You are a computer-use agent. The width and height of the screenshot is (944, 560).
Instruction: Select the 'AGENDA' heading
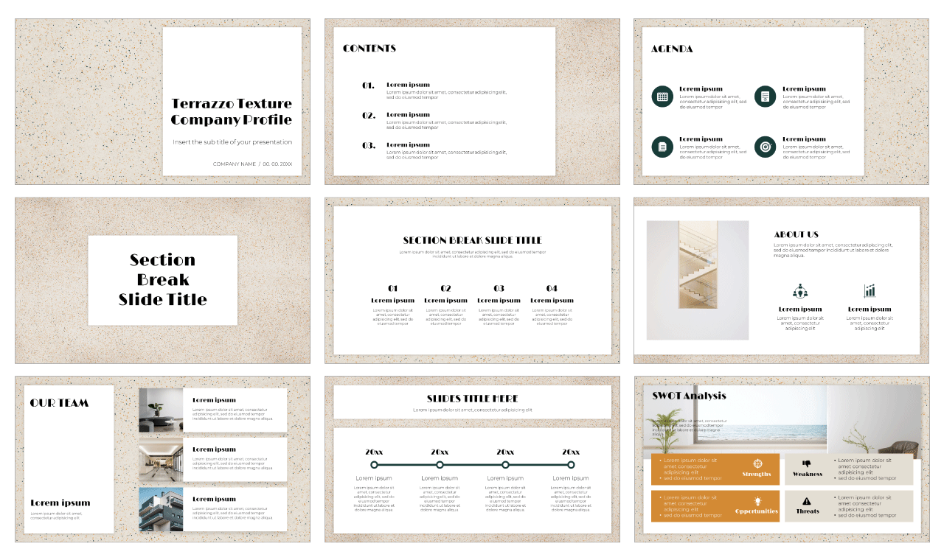click(672, 49)
